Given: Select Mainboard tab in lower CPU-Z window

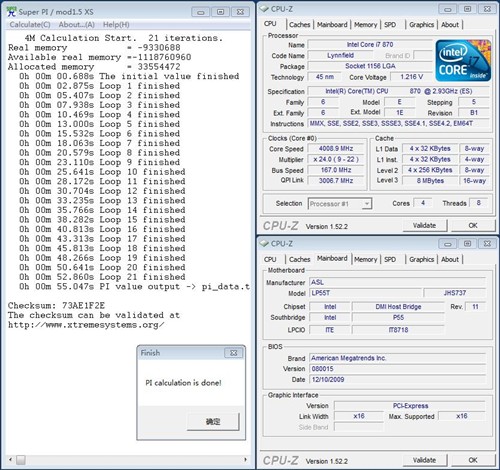Looking at the screenshot, I should (332, 258).
